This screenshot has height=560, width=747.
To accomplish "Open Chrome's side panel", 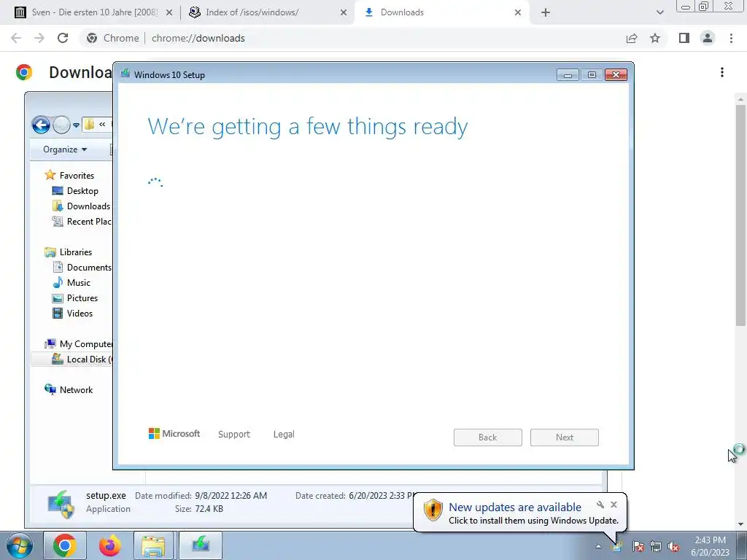I will [x=684, y=38].
